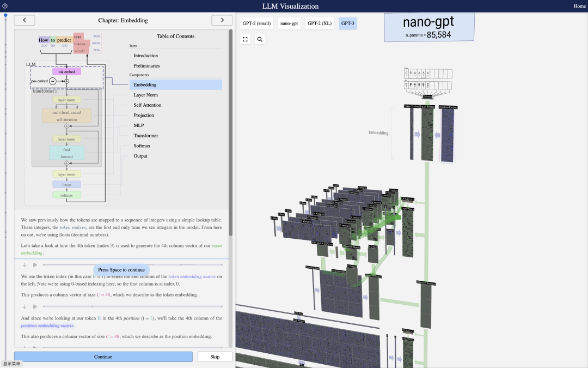Viewport: 588px width, 368px height.
Task: Click the 'pos embed' symbol in diagram
Action: [53, 81]
